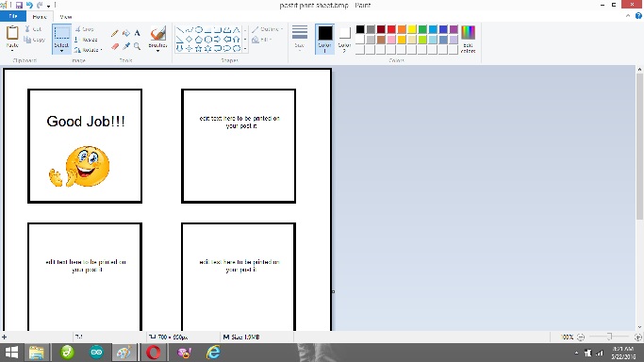Viewport: 644px width, 362px height.
Task: Adjust the zoom slider handle
Action: [609, 337]
